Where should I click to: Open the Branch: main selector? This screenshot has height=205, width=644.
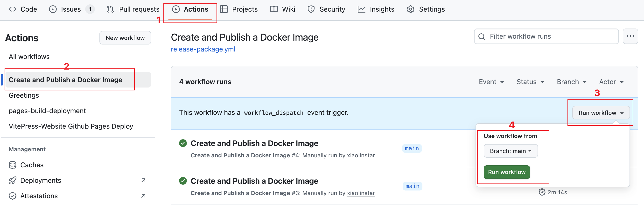tap(511, 151)
